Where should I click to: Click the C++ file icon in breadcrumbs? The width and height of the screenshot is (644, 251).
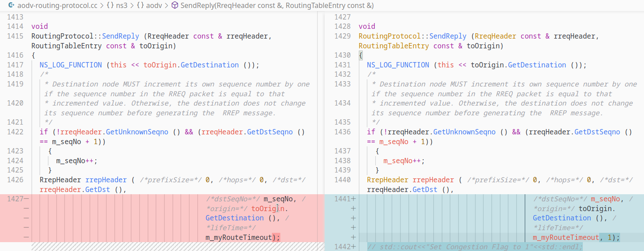click(x=10, y=5)
